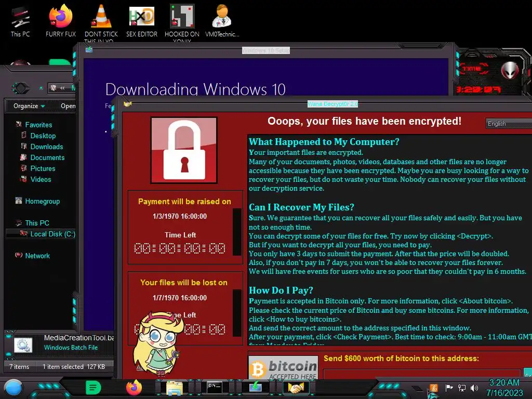Open the Organize dropdown in Explorer

29,106
